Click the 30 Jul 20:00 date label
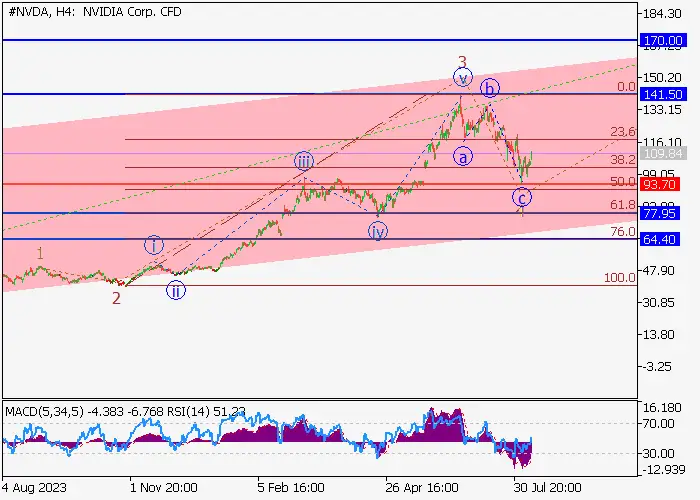 coord(547,487)
